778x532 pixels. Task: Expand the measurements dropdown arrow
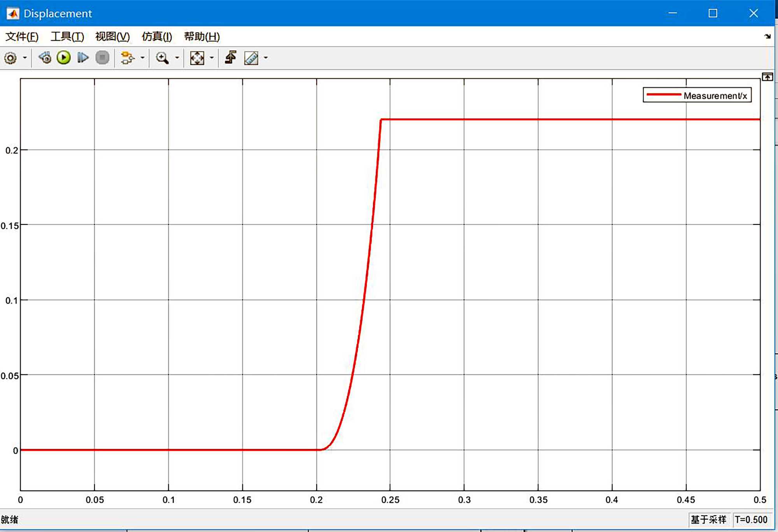click(266, 58)
